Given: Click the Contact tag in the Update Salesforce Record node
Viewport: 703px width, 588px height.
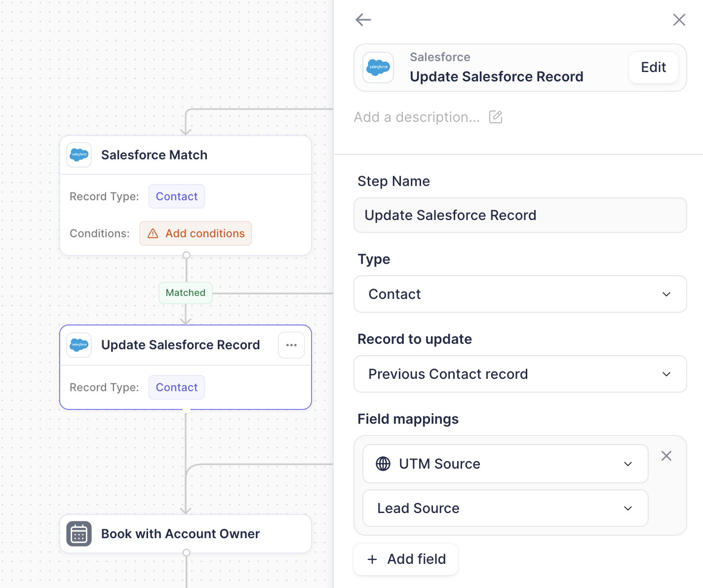Looking at the screenshot, I should point(177,387).
